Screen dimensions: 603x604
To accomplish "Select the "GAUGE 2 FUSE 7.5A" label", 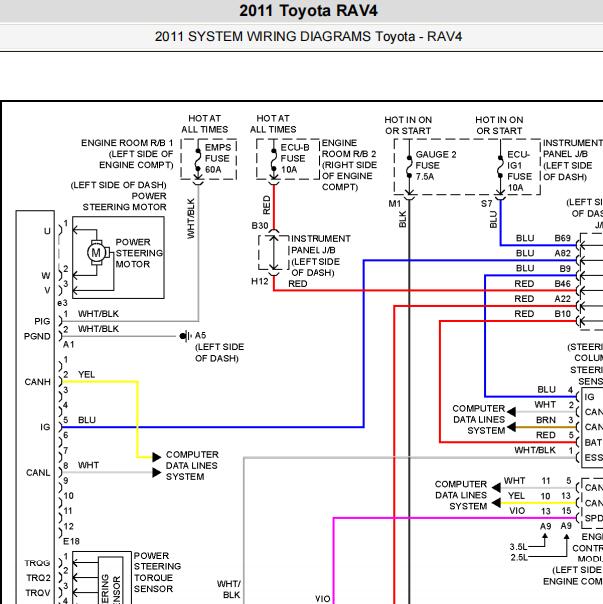I will point(436,166).
